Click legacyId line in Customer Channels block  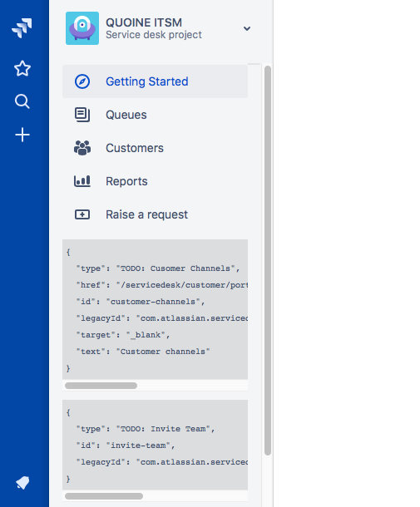[x=162, y=318]
